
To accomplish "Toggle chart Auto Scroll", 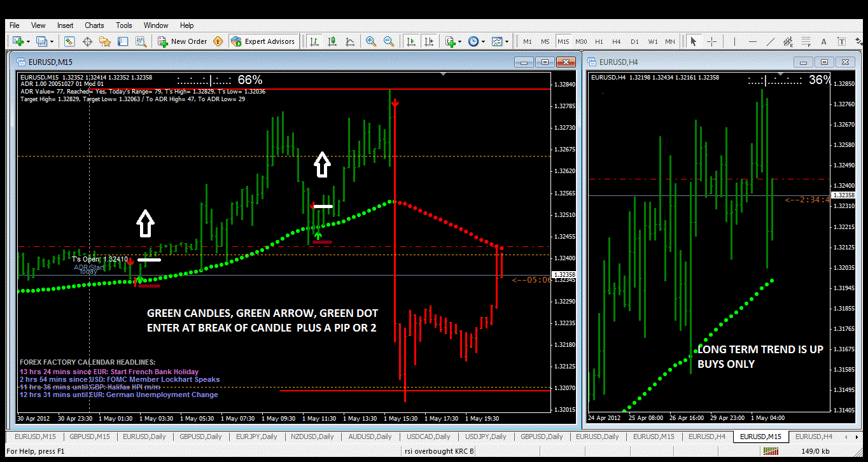I will coord(411,41).
